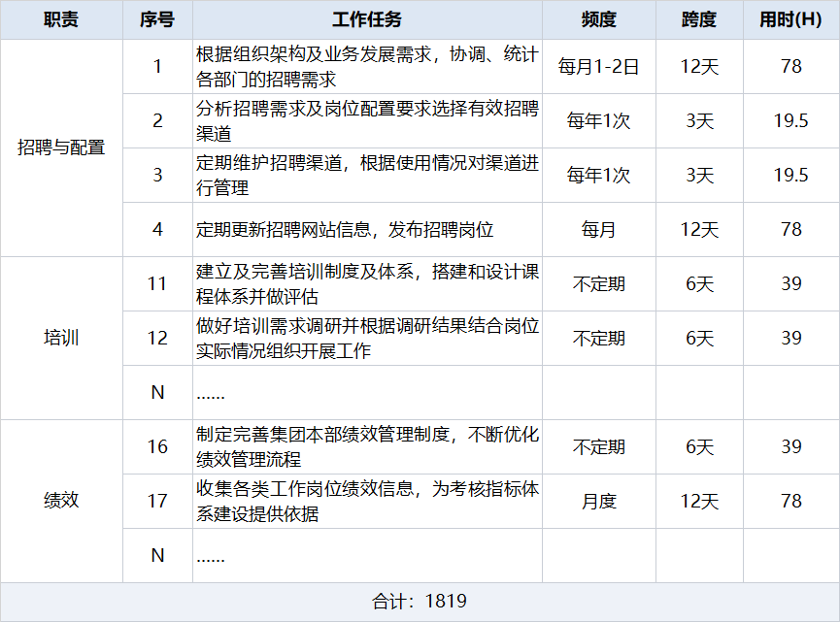Click the 用时(H) column header
The height and width of the screenshot is (622, 840).
(x=790, y=19)
